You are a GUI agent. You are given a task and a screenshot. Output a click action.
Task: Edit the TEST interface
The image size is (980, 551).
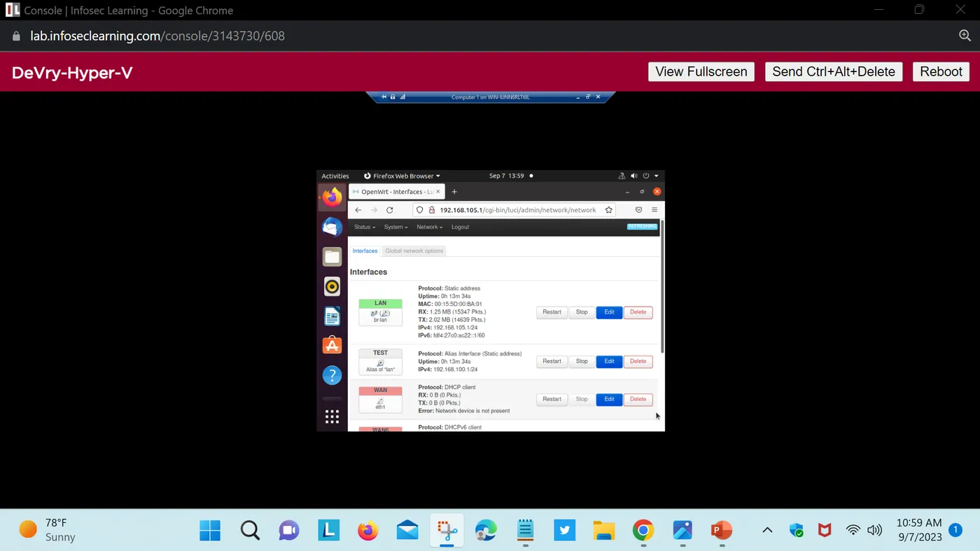point(609,361)
